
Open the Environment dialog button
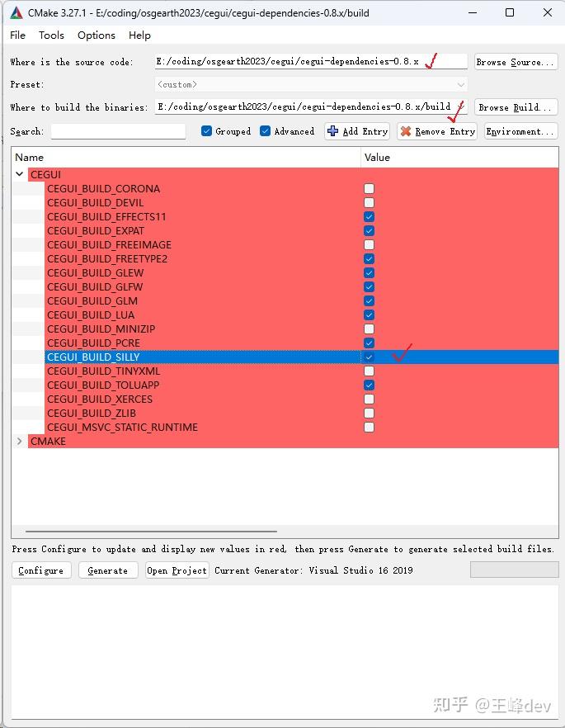point(521,131)
